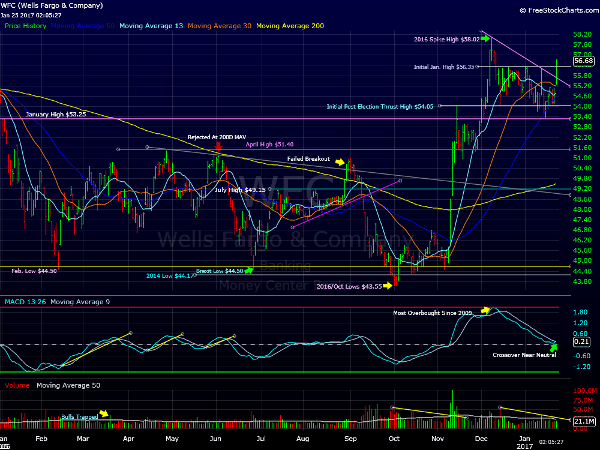
Task: Click the red Volume indicator label
Action: [x=17, y=385]
